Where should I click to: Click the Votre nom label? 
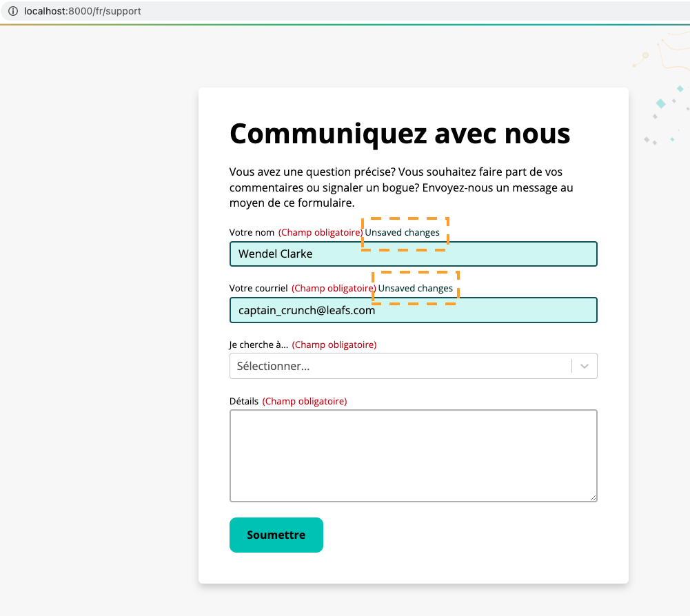point(252,232)
